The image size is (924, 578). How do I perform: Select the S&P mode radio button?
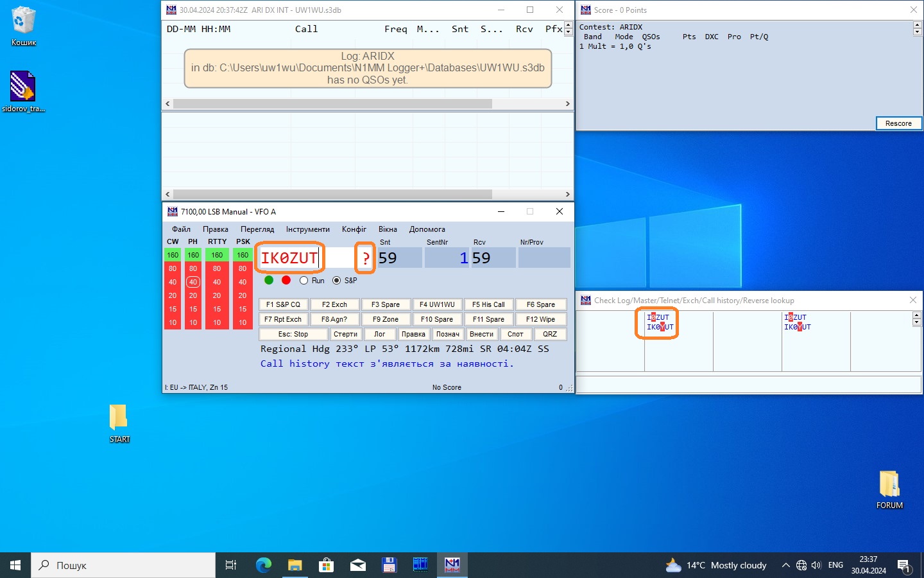337,281
